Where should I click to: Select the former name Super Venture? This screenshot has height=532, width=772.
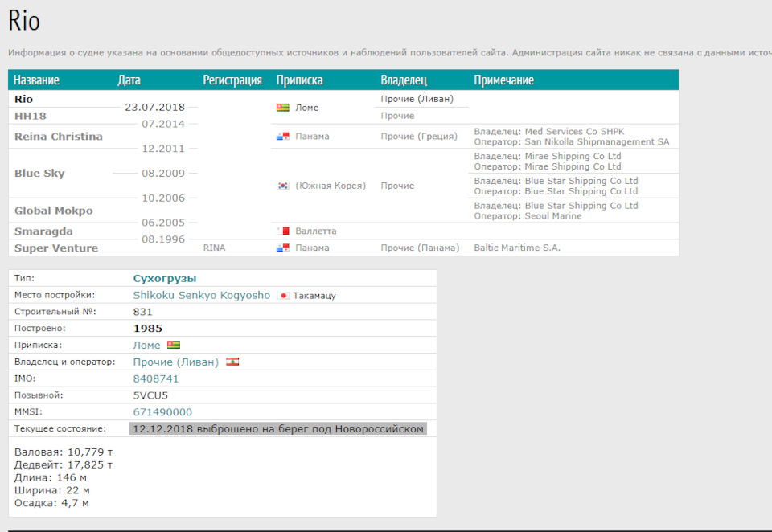pos(56,248)
